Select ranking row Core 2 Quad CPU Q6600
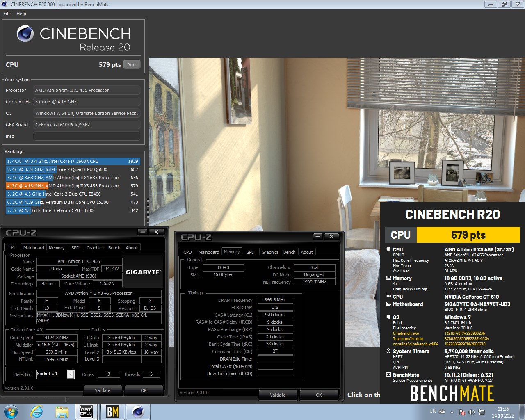The image size is (525, 420). tap(73, 169)
